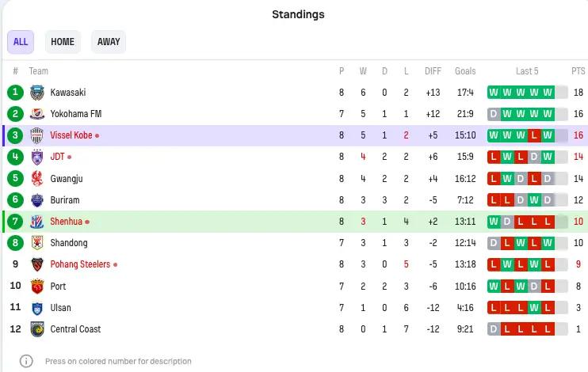The image size is (588, 372).
Task: Click the Ulsan team name
Action: [61, 308]
